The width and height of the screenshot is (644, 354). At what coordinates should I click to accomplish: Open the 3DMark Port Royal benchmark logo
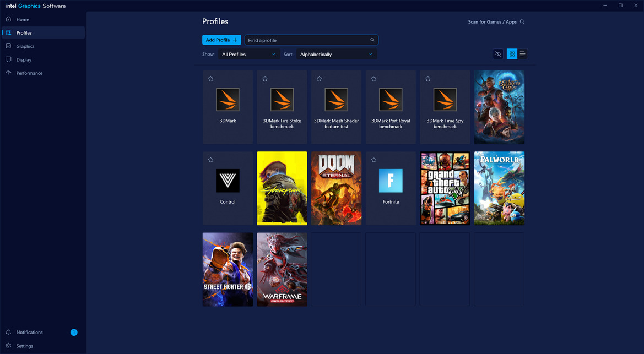pos(391,100)
